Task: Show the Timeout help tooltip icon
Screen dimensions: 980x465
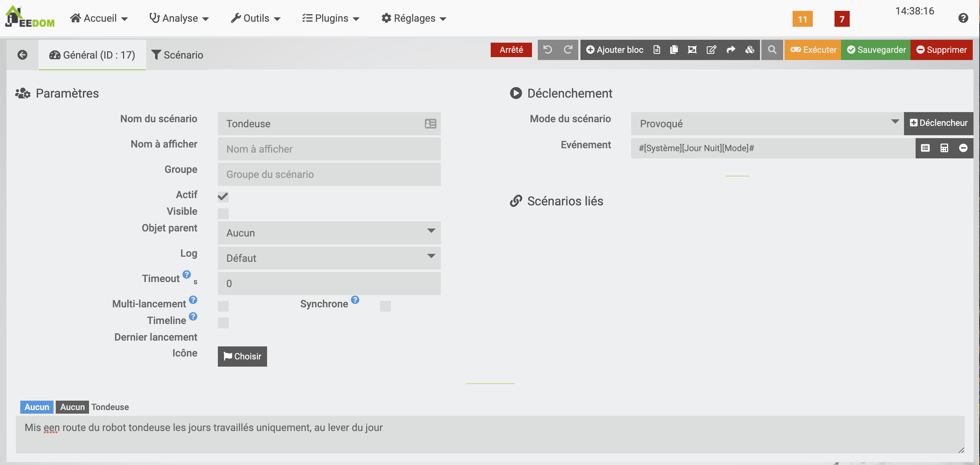Action: click(186, 274)
